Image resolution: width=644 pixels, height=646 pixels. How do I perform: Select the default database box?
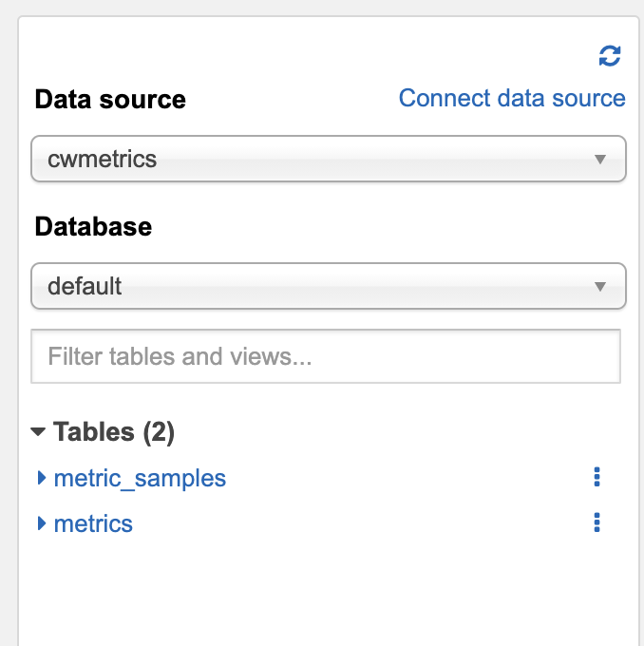coord(328,286)
